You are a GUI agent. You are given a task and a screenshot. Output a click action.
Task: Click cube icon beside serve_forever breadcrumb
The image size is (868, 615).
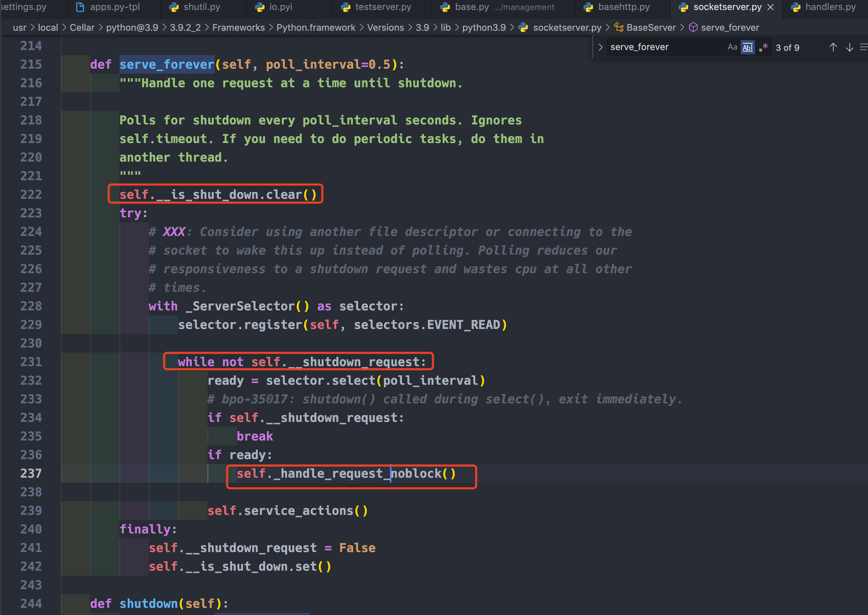(693, 28)
